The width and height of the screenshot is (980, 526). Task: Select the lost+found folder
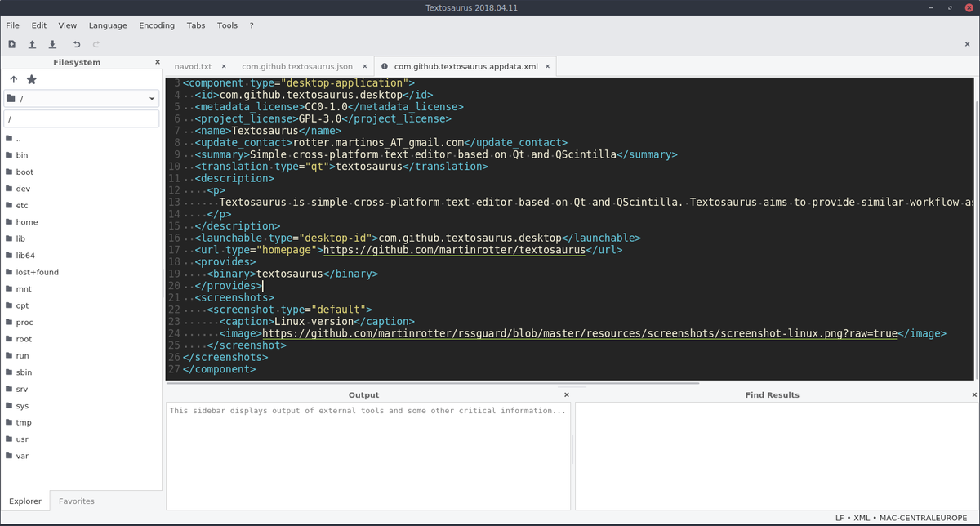tap(81, 272)
